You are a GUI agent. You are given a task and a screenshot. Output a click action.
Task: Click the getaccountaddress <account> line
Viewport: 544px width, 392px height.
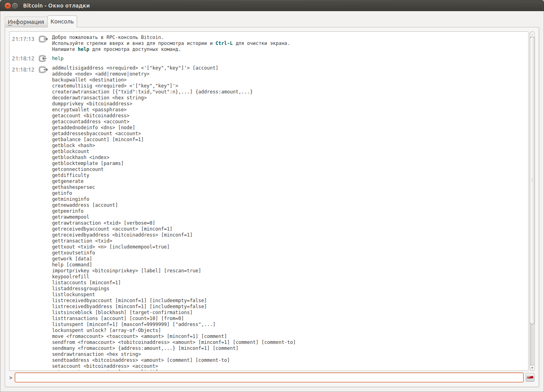[91, 122]
